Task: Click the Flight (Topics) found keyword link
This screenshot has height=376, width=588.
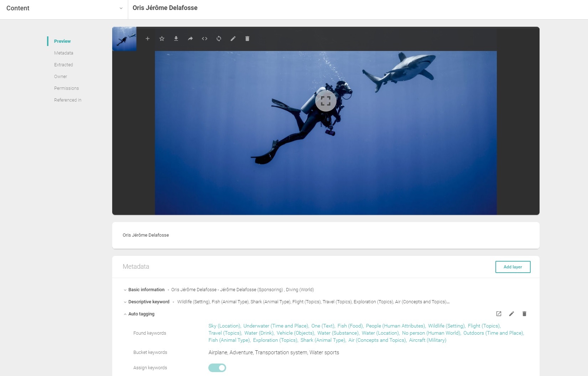Action: (484, 326)
